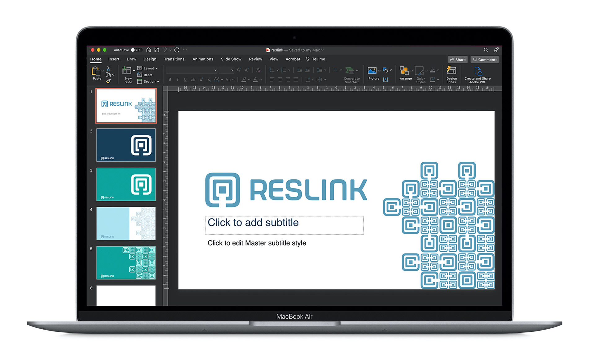Reset the slide layout

[145, 75]
